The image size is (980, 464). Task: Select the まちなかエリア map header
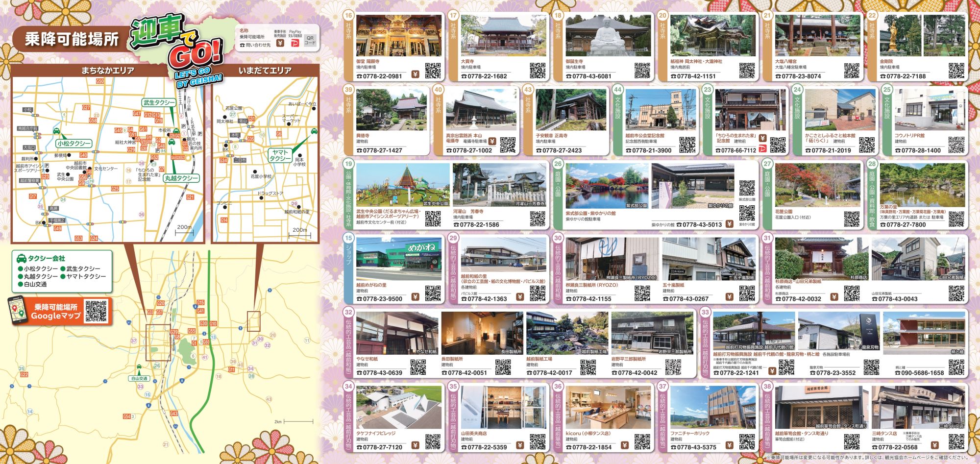[x=108, y=71]
